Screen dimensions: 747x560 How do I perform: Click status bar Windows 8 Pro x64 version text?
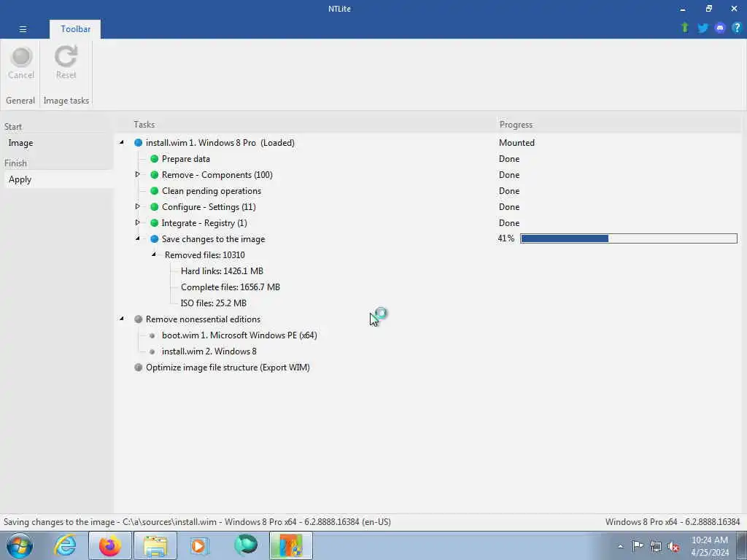672,522
